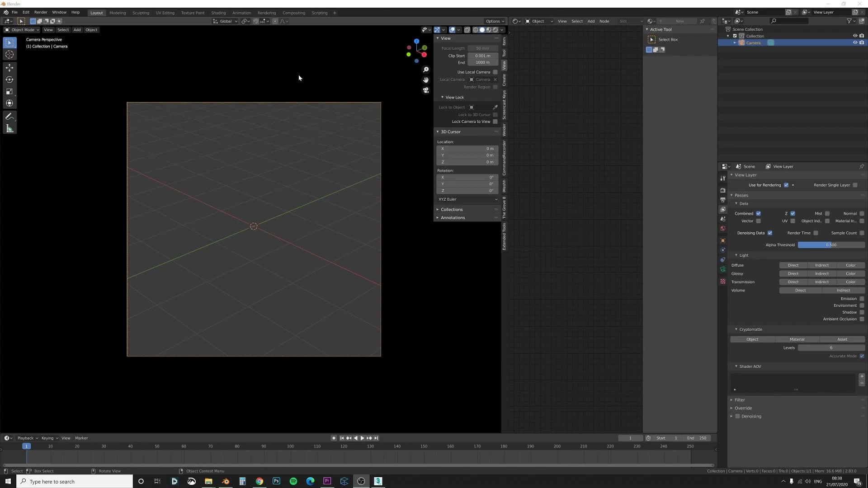Click Transmission Color pass button

(851, 282)
